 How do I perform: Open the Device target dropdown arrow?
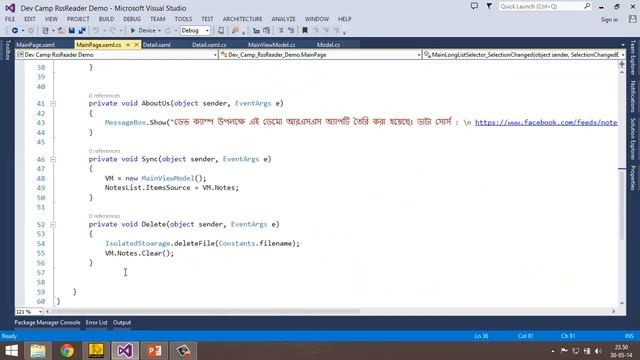pyautogui.click(x=159, y=31)
